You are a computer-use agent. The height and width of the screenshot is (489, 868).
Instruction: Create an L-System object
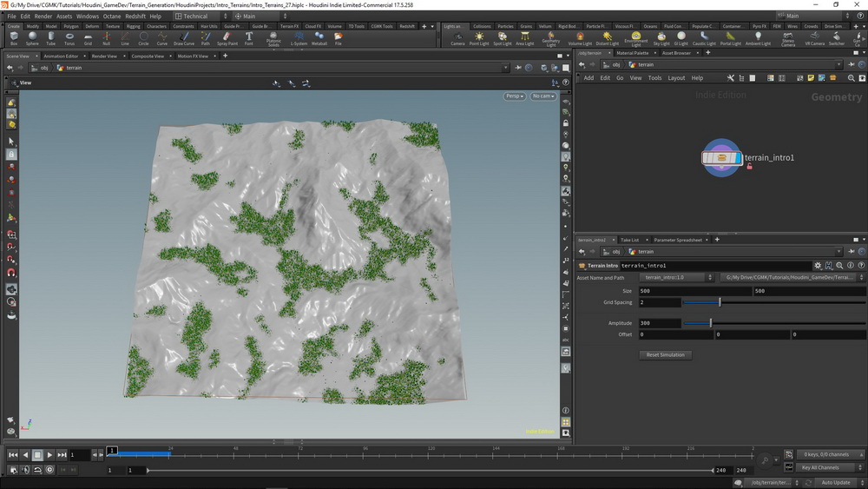tap(299, 38)
